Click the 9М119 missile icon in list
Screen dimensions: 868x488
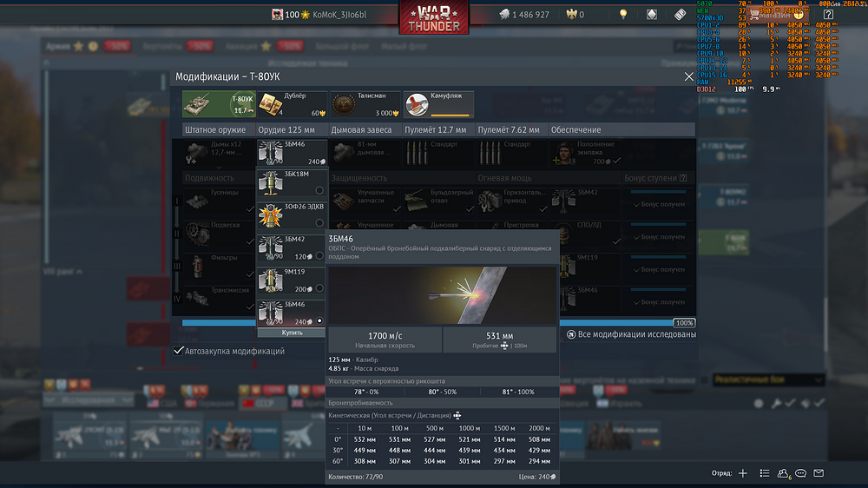(x=271, y=280)
